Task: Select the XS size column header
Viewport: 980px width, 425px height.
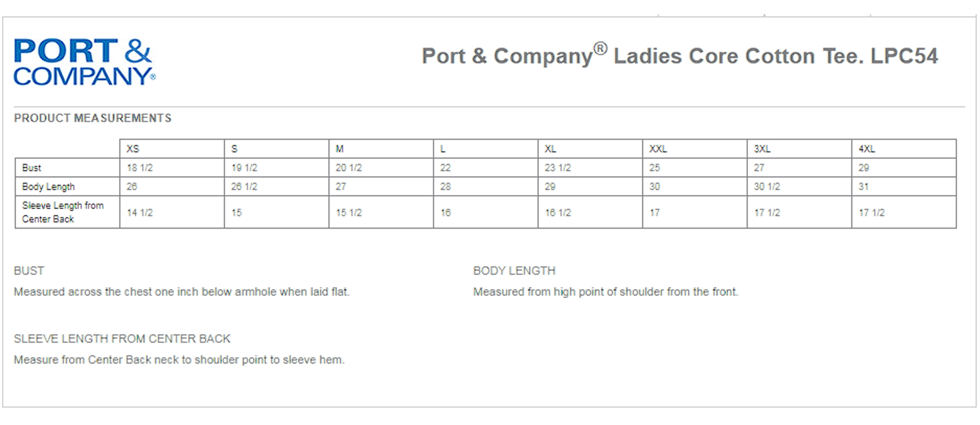Action: pos(133,149)
